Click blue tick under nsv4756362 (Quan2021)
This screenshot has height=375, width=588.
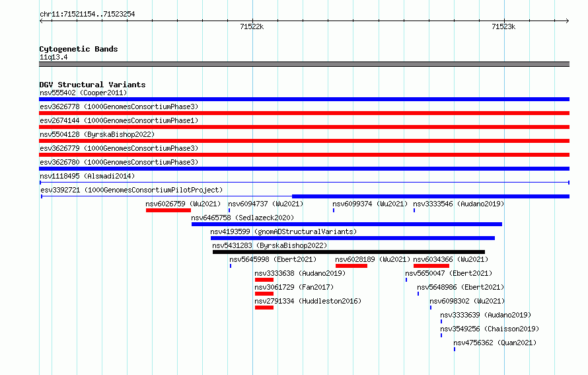[x=455, y=349]
